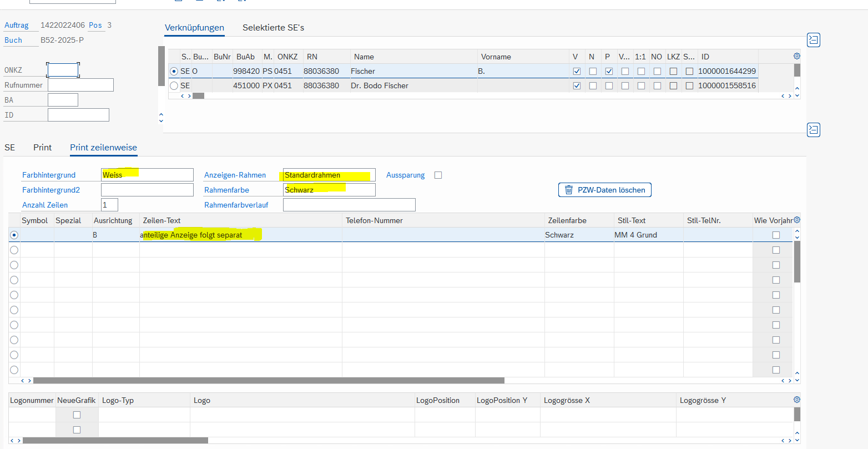Screen dimensions: 868x449
Task: Switch to the SE tab
Action: click(x=10, y=147)
